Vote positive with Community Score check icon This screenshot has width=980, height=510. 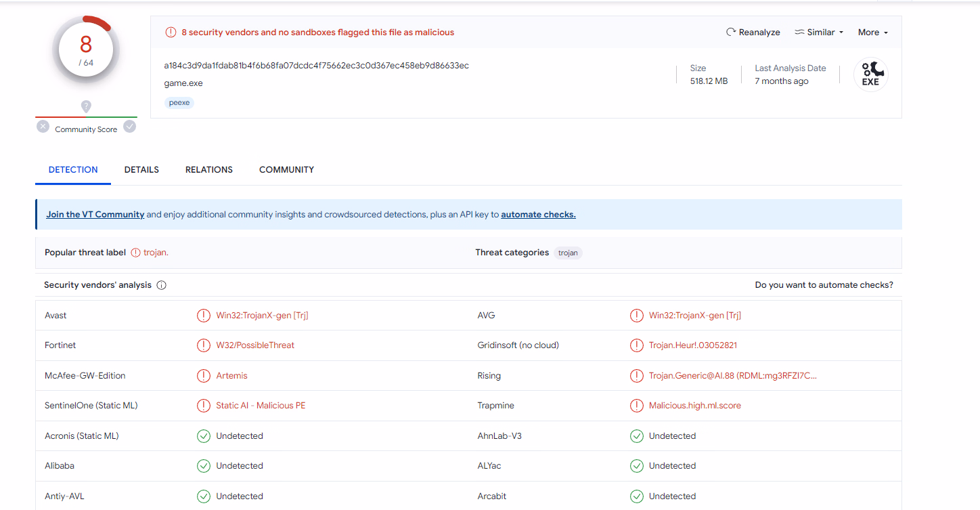129,126
